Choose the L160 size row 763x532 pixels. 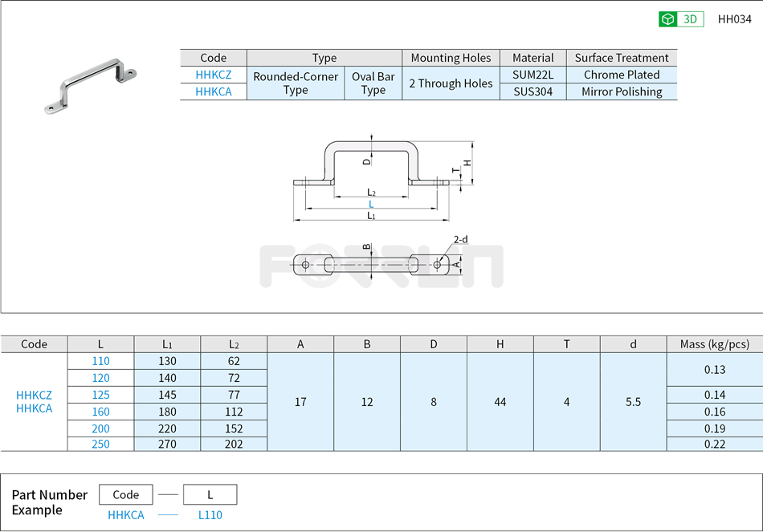[x=101, y=412]
